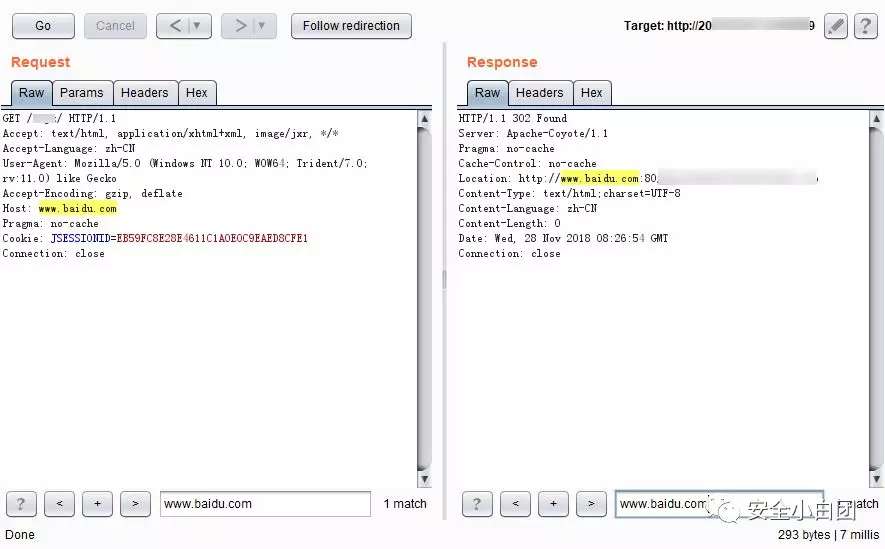Click the request search input field

point(265,504)
